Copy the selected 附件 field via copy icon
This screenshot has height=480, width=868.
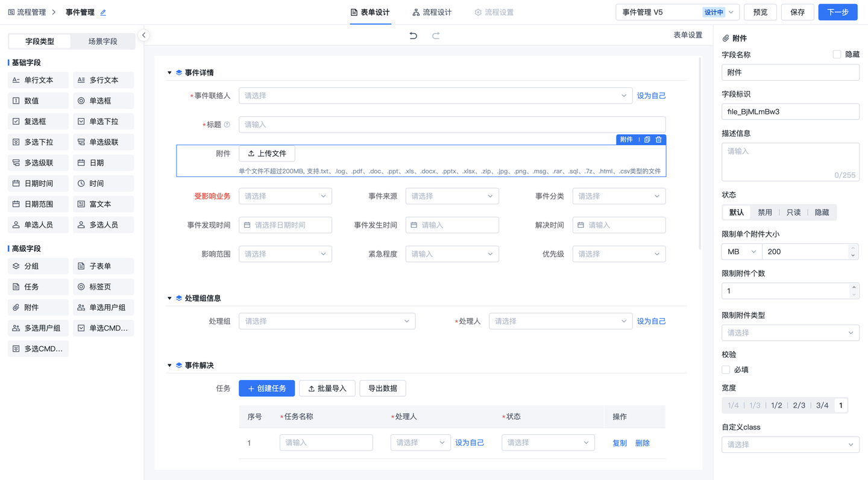[x=647, y=139]
